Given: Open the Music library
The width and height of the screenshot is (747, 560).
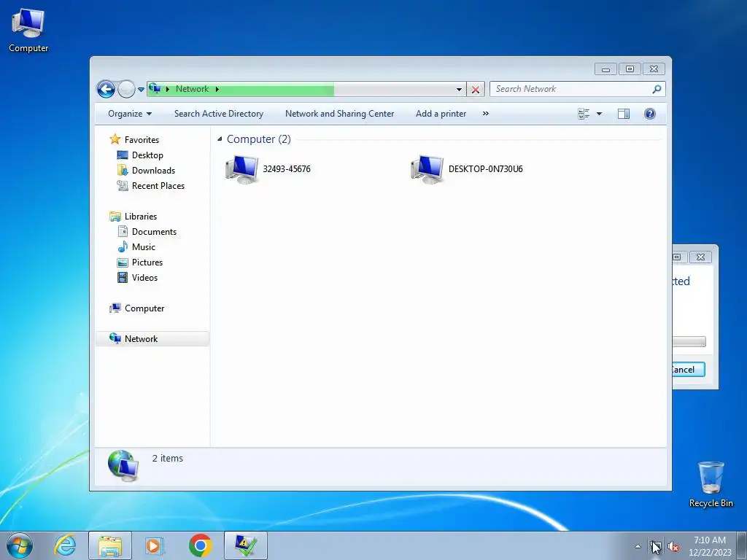Looking at the screenshot, I should (144, 247).
